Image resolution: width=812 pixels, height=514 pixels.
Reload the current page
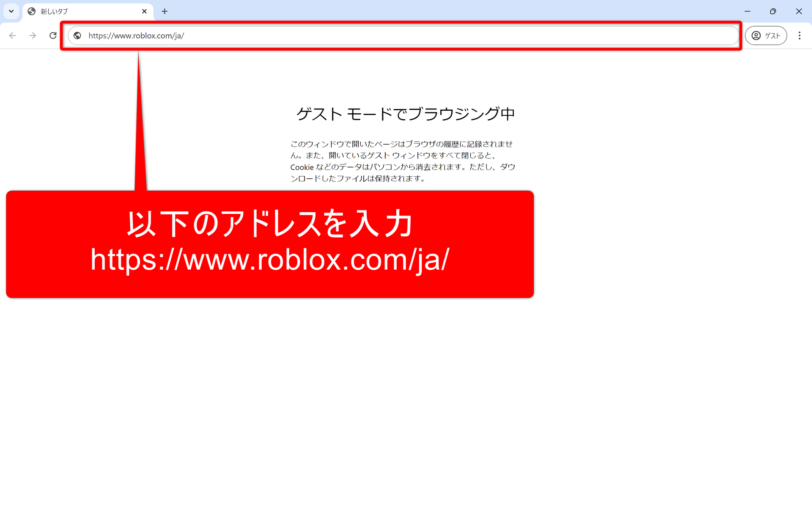pos(53,36)
